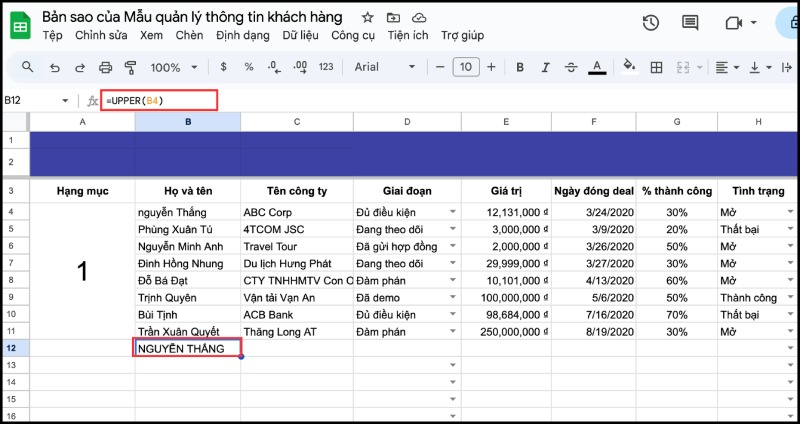
Task: Open the comments panel icon
Action: click(x=690, y=22)
